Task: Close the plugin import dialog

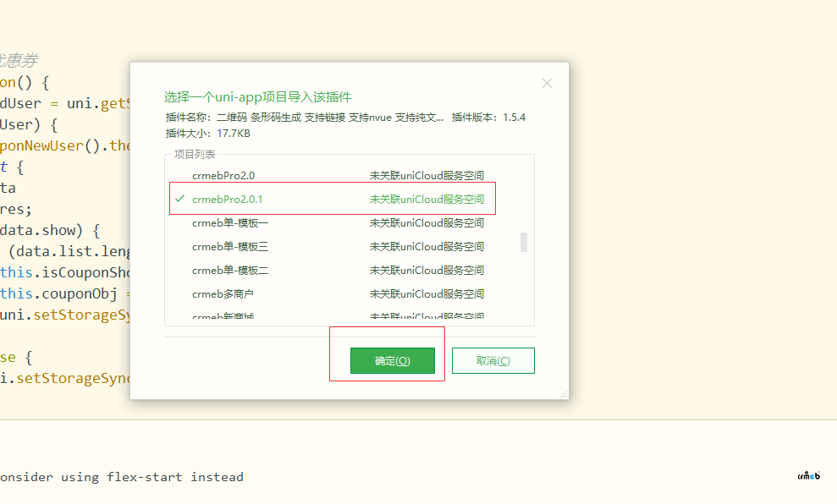Action: 547,84
